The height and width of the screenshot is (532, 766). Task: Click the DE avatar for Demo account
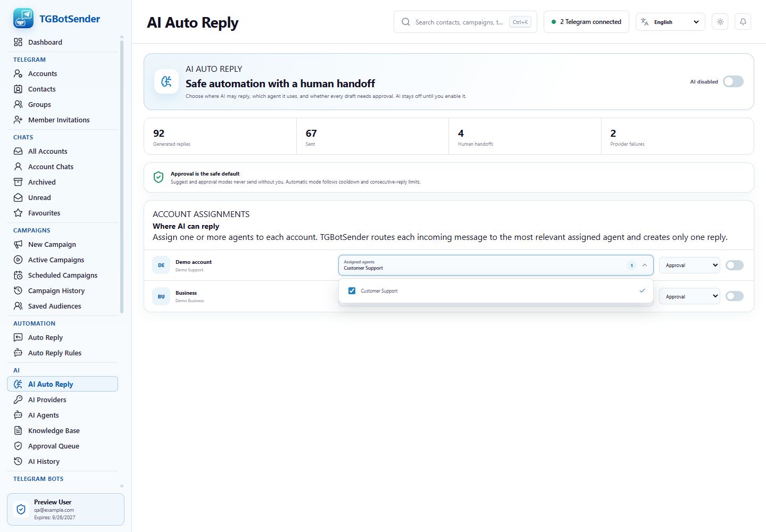(161, 265)
